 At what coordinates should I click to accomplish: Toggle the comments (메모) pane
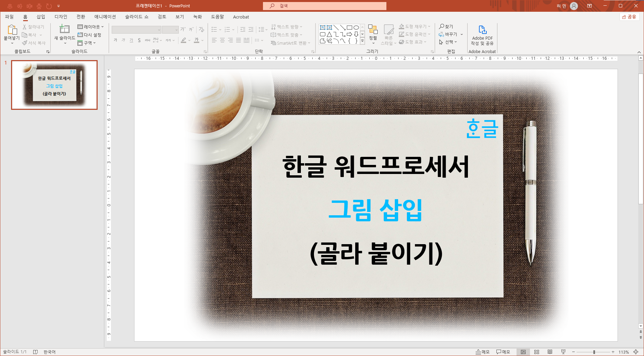[503, 352]
